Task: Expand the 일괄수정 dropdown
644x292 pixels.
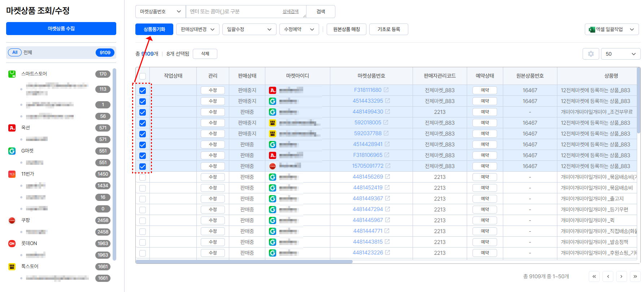Action: [x=249, y=30]
